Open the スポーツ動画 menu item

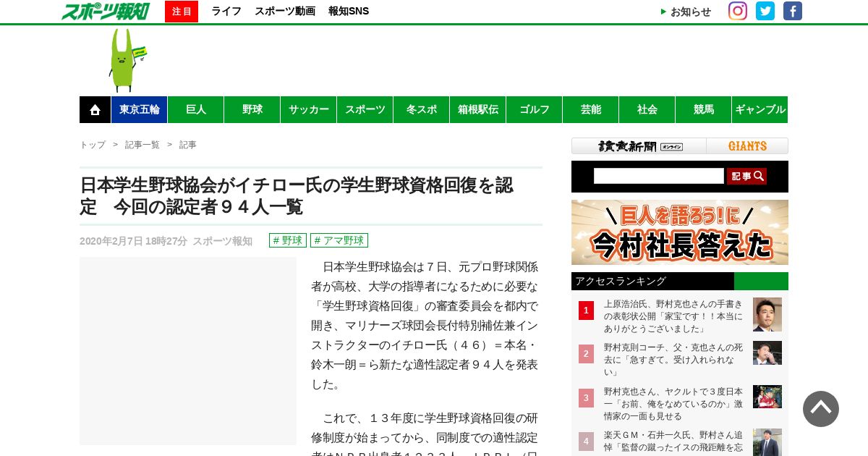point(285,12)
